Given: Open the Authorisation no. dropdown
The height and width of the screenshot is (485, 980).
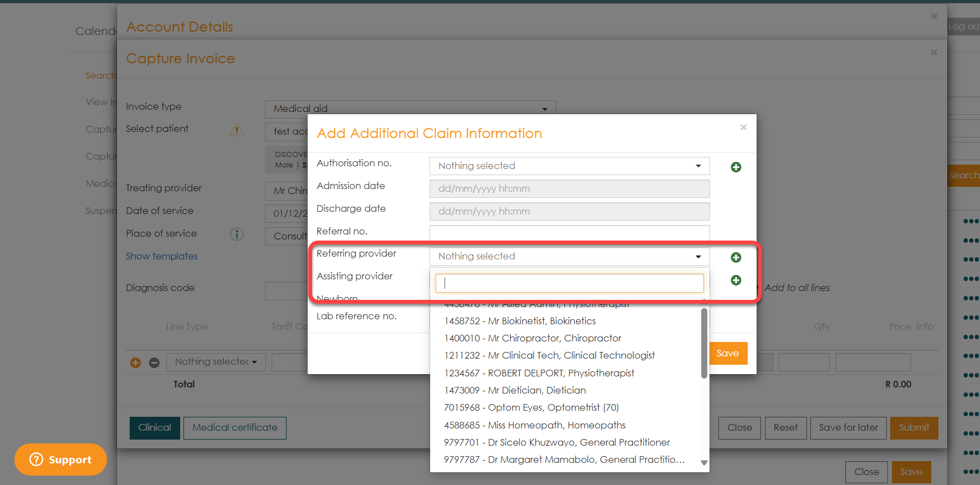Looking at the screenshot, I should point(569,166).
